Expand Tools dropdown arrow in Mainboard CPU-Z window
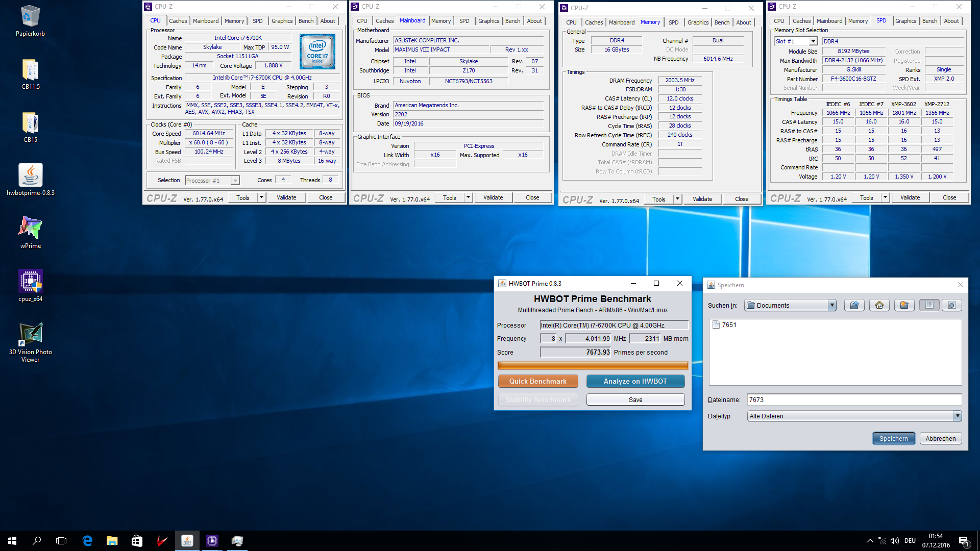This screenshot has height=551, width=980. pos(469,197)
